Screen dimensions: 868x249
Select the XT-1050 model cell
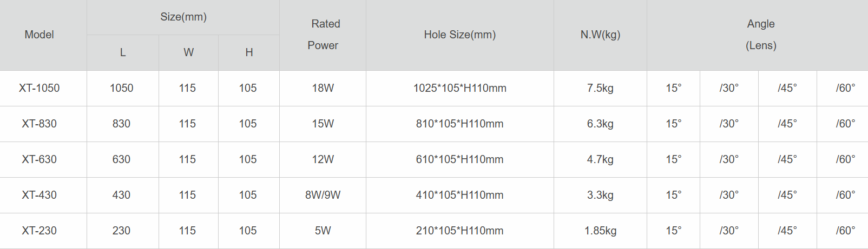(40, 88)
